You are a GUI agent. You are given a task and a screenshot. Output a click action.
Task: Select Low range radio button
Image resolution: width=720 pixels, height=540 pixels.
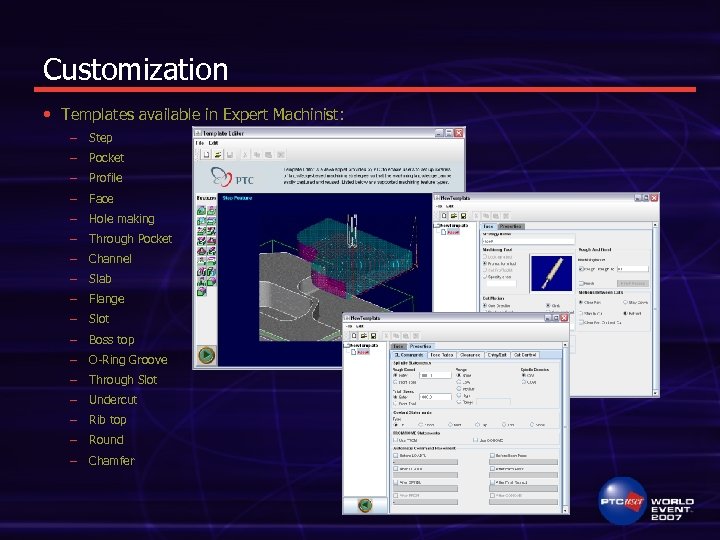point(459,382)
